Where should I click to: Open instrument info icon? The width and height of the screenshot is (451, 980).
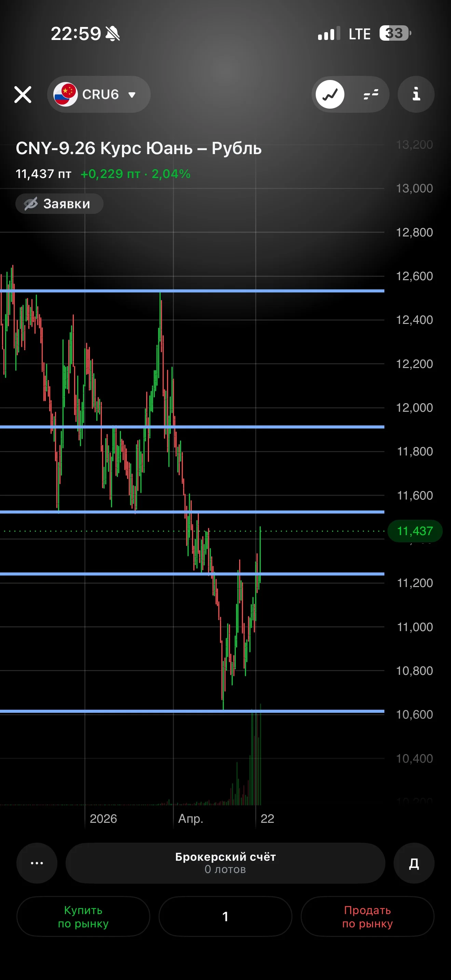tap(416, 94)
